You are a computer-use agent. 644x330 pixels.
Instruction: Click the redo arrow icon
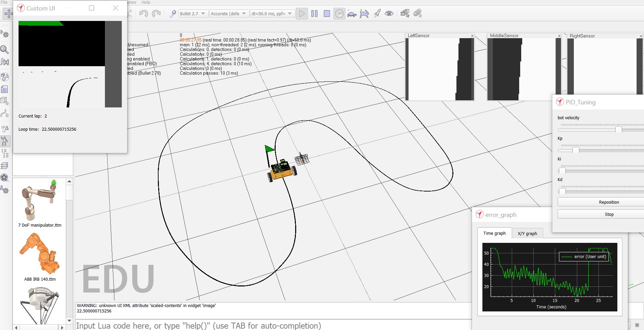point(156,14)
